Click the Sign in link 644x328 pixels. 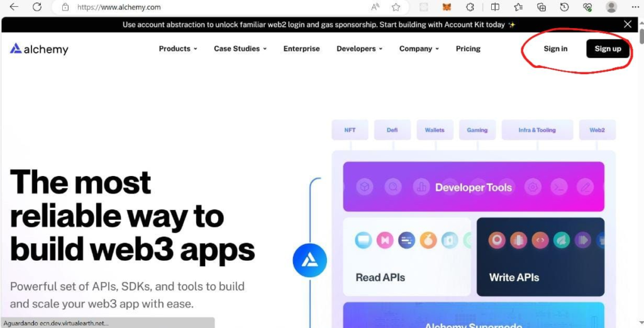point(555,48)
